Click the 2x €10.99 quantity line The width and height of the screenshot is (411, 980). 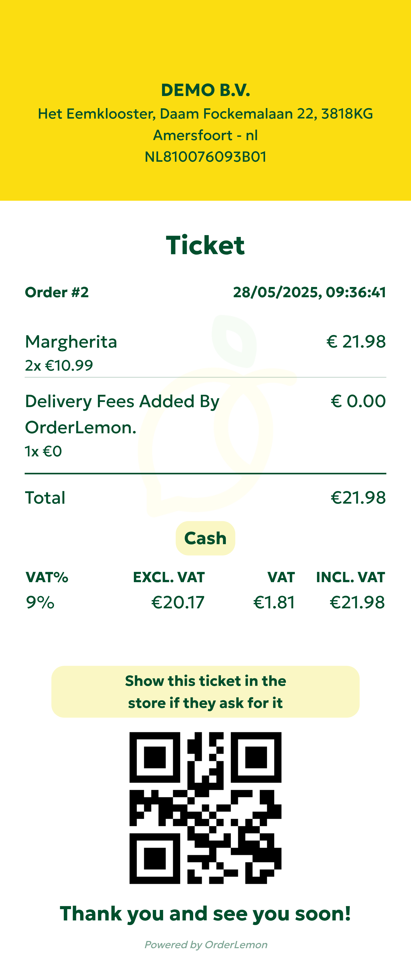tap(59, 366)
